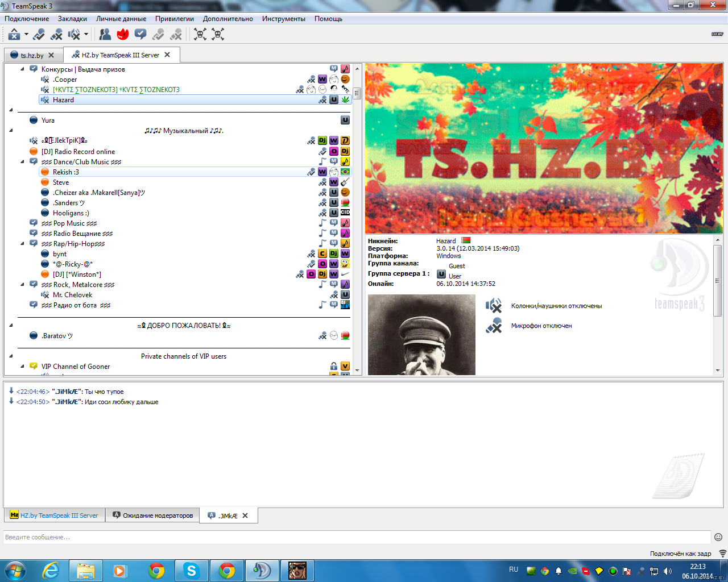728x582 pixels.
Task: Select the Radio Вещание channel
Action: point(189,234)
